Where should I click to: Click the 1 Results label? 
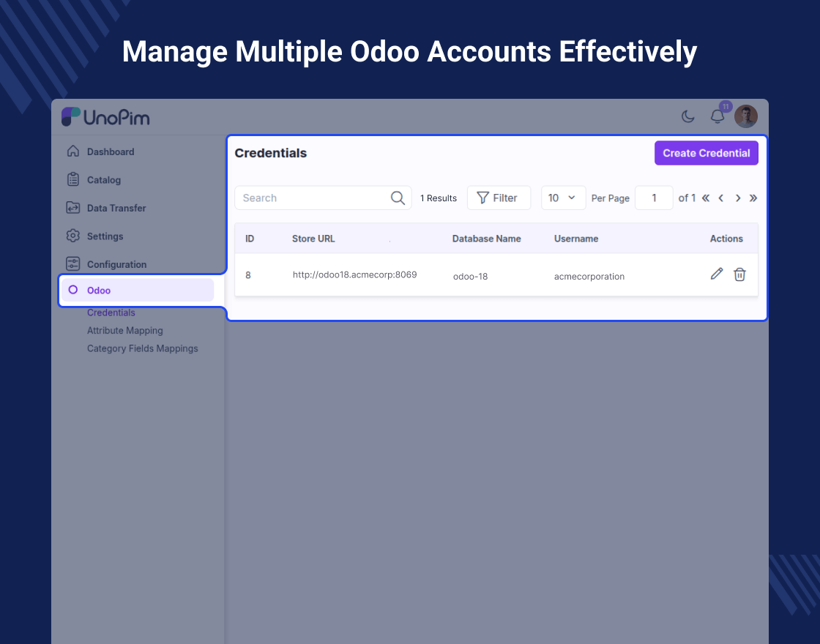pos(439,198)
